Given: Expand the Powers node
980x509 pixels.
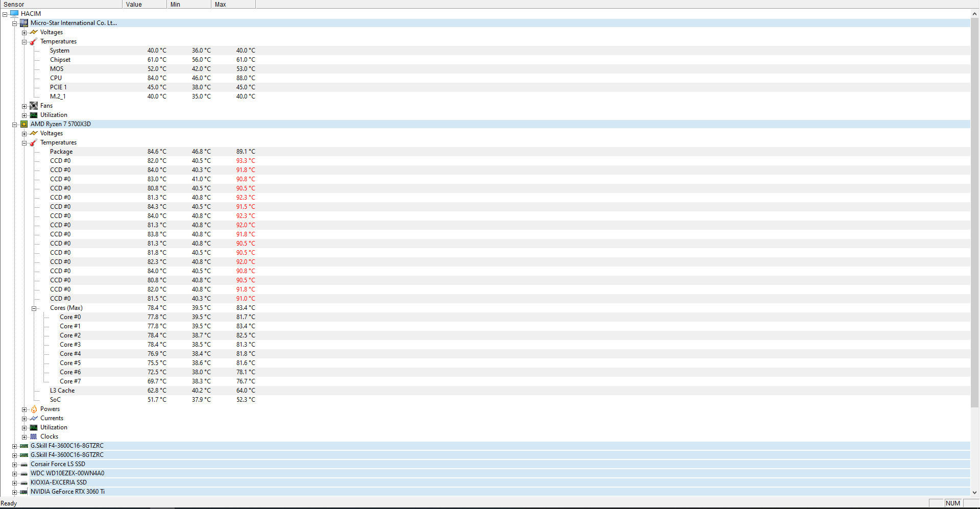Looking at the screenshot, I should [x=25, y=409].
